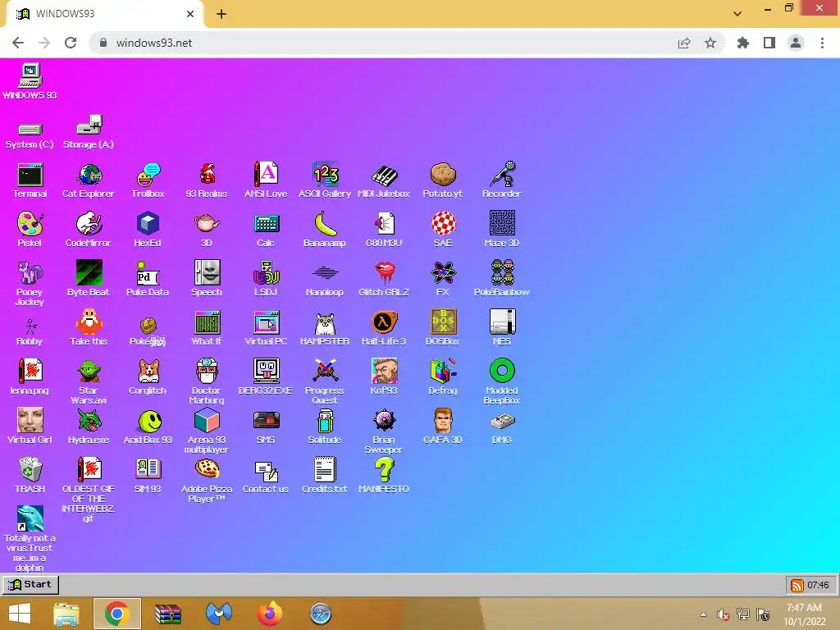Open the Chrome three-dot menu
Image resolution: width=840 pixels, height=630 pixels.
(822, 43)
